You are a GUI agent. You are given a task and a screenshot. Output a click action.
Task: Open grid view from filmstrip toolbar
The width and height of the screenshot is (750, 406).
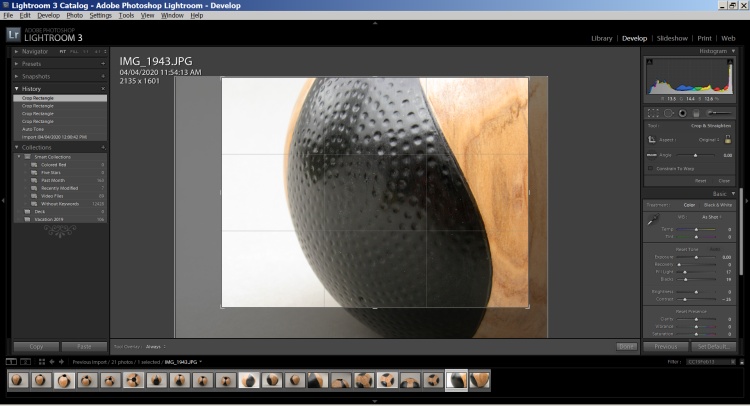click(40, 360)
